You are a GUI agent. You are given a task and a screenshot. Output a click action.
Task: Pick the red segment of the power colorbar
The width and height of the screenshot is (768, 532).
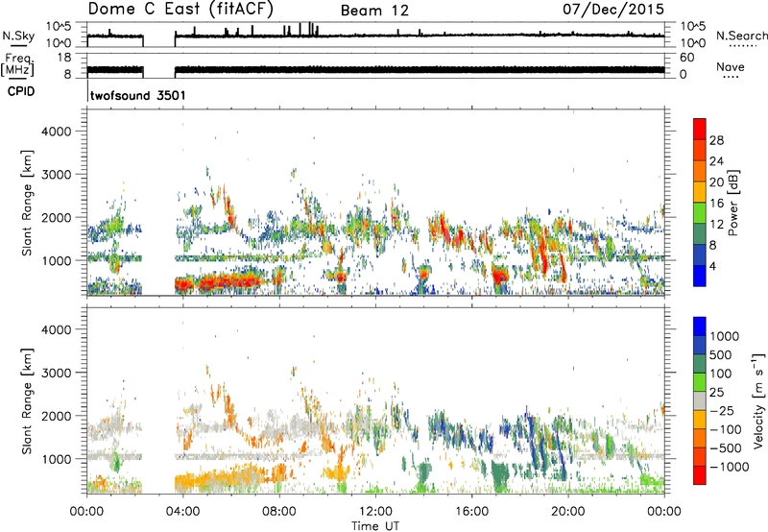[x=700, y=129]
